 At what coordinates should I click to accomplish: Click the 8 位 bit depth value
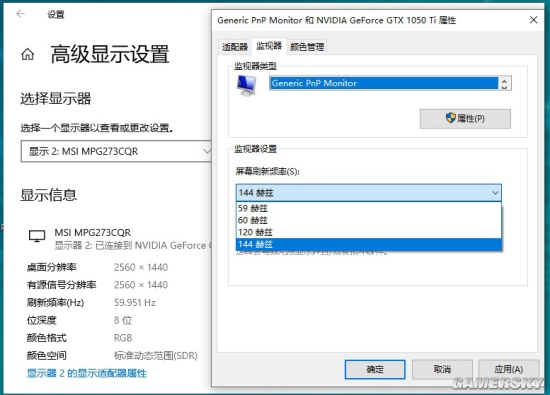[x=123, y=320]
